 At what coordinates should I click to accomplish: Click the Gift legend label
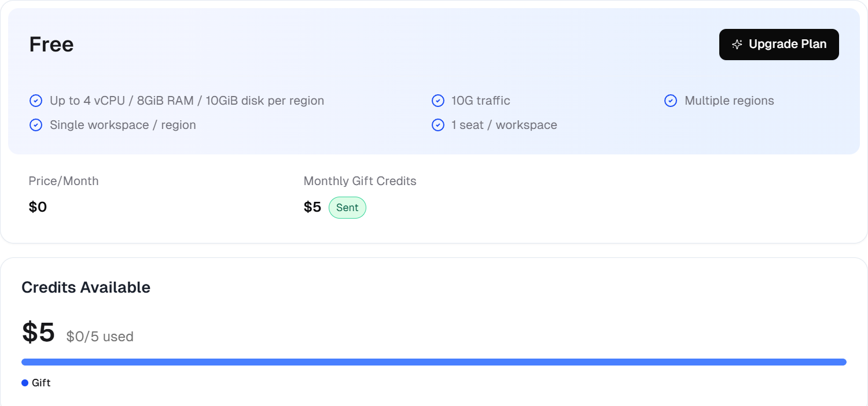coord(41,383)
